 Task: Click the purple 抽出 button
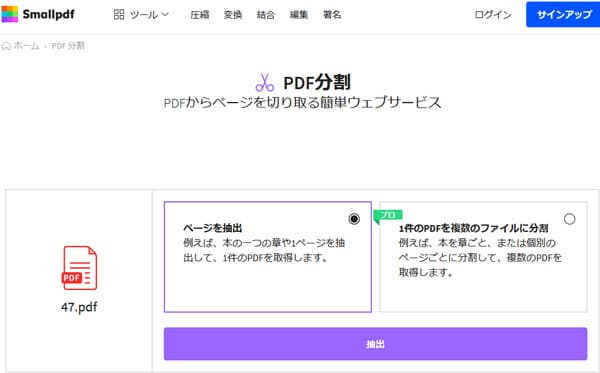pos(375,344)
